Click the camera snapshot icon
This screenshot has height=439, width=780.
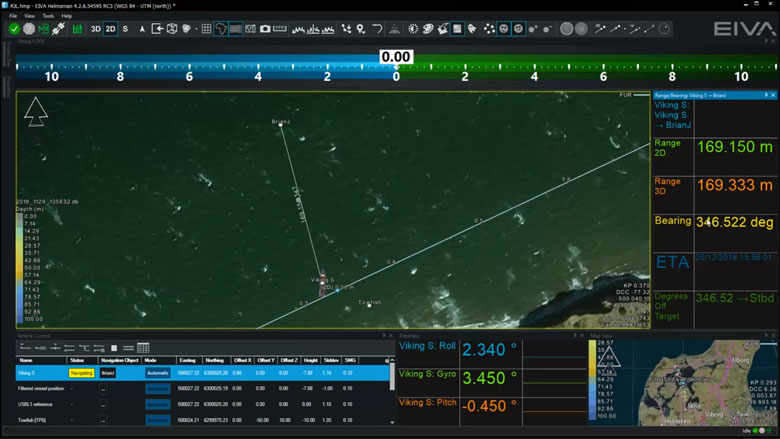265,29
